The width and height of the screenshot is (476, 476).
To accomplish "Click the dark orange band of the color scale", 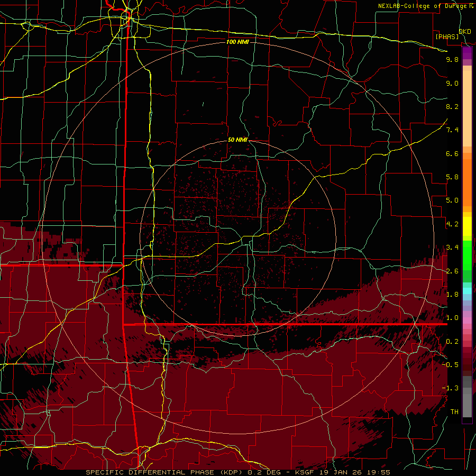I will point(467,182).
